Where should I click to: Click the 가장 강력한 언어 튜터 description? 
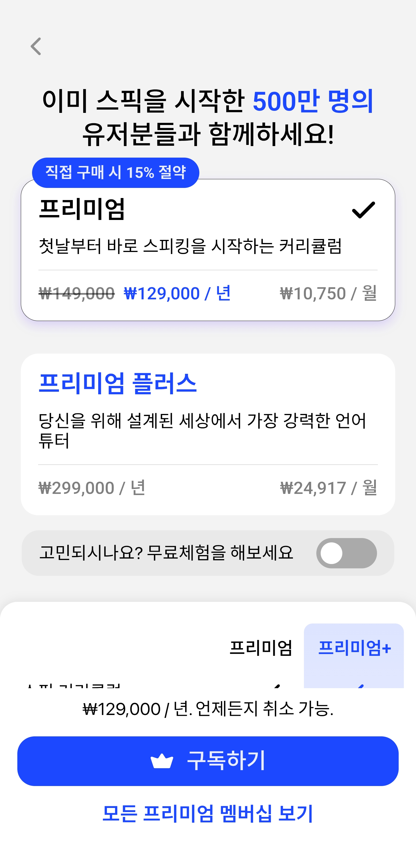click(202, 430)
